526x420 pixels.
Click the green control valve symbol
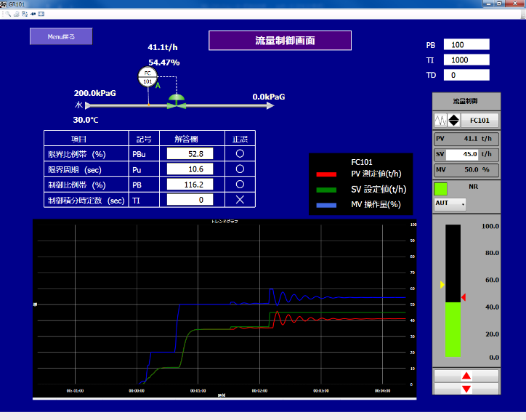pyautogui.click(x=176, y=102)
